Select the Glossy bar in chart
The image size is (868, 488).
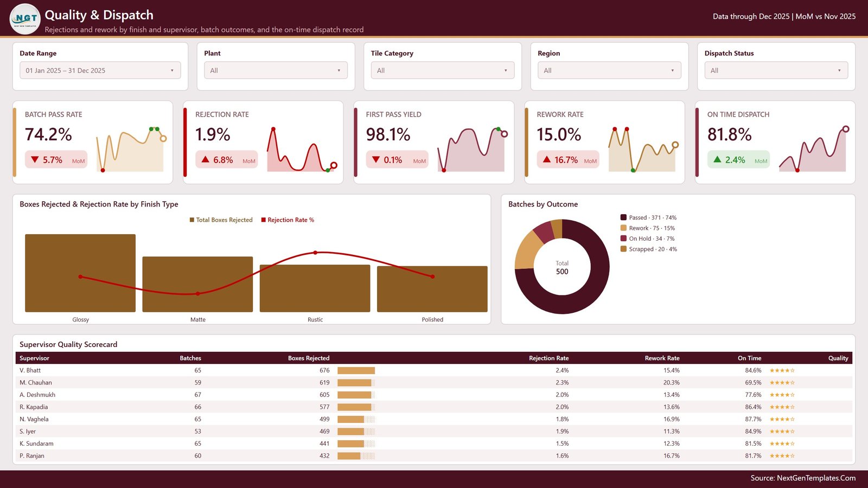pyautogui.click(x=80, y=273)
